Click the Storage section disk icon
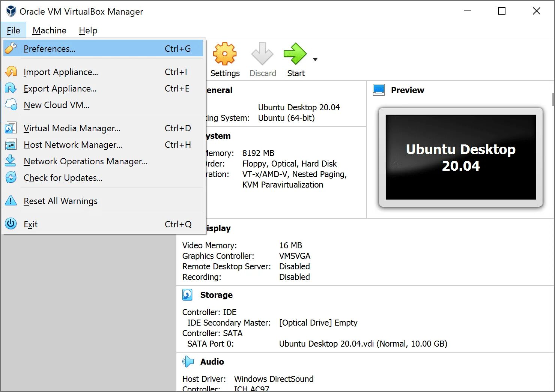Image resolution: width=555 pixels, height=392 pixels. [x=188, y=295]
